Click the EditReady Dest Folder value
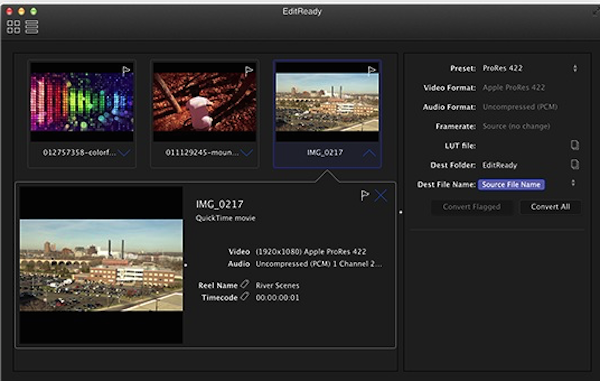The image size is (600, 381). [499, 165]
